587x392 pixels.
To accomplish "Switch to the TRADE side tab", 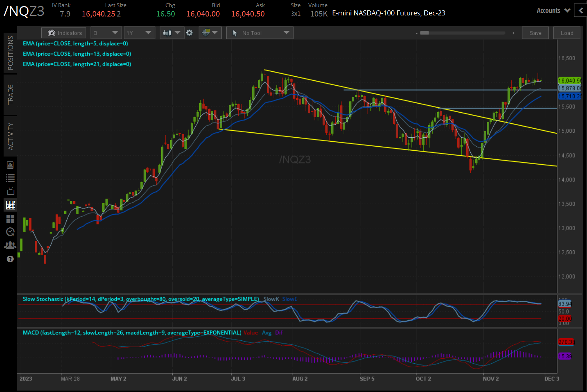I will (10, 95).
